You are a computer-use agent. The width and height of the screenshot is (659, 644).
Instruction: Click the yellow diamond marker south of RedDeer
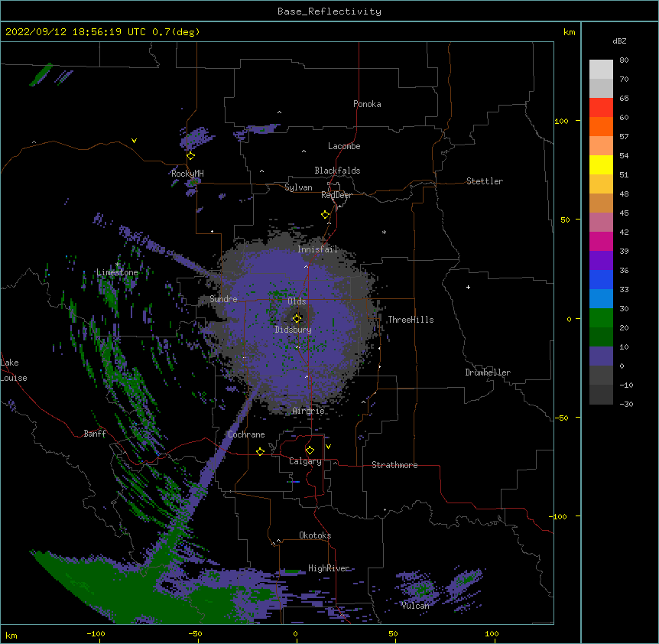click(x=325, y=215)
